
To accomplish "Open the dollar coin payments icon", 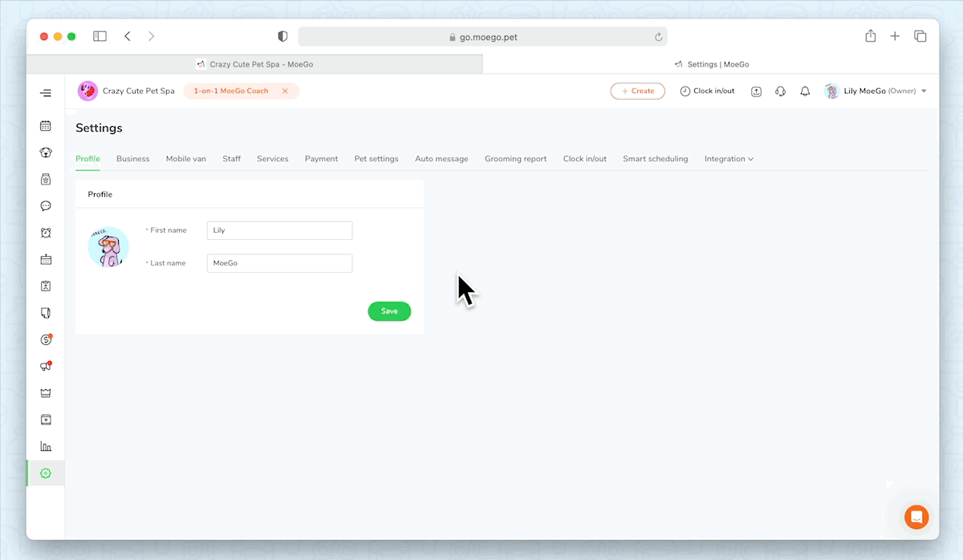I will coord(46,339).
